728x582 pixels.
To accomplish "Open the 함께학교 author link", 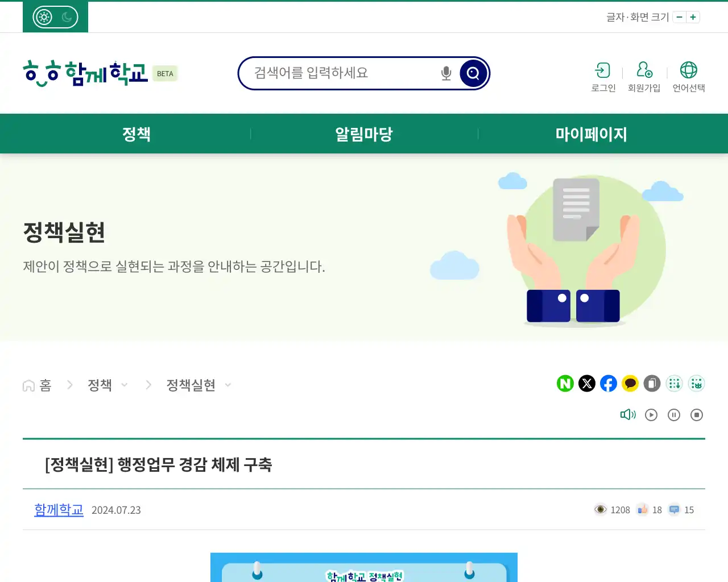I will coord(59,509).
